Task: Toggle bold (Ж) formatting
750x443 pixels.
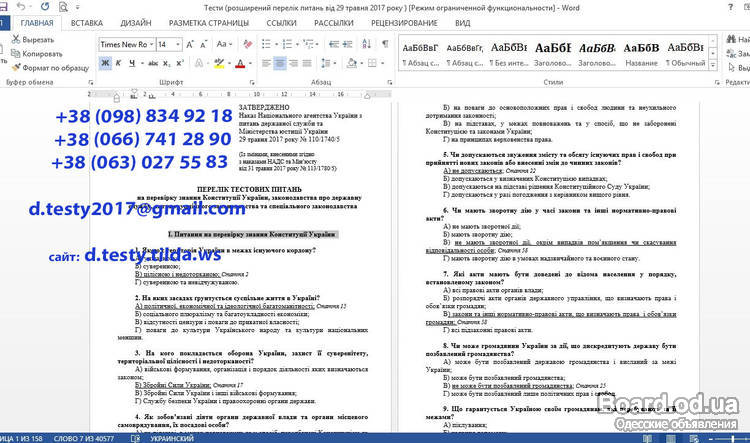Action: (105, 63)
